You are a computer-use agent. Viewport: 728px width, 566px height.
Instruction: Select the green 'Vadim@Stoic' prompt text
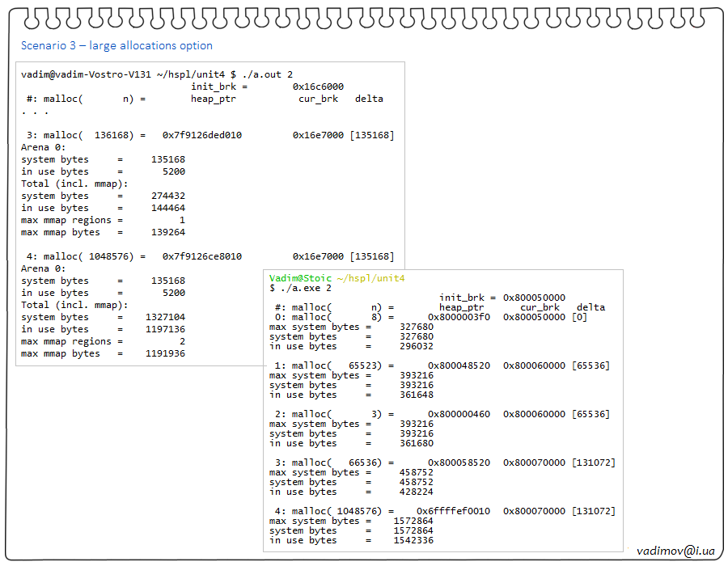pos(300,278)
